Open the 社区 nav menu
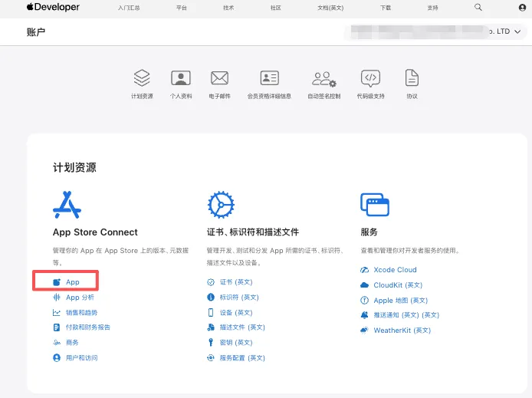This screenshot has width=532, height=398. (275, 8)
